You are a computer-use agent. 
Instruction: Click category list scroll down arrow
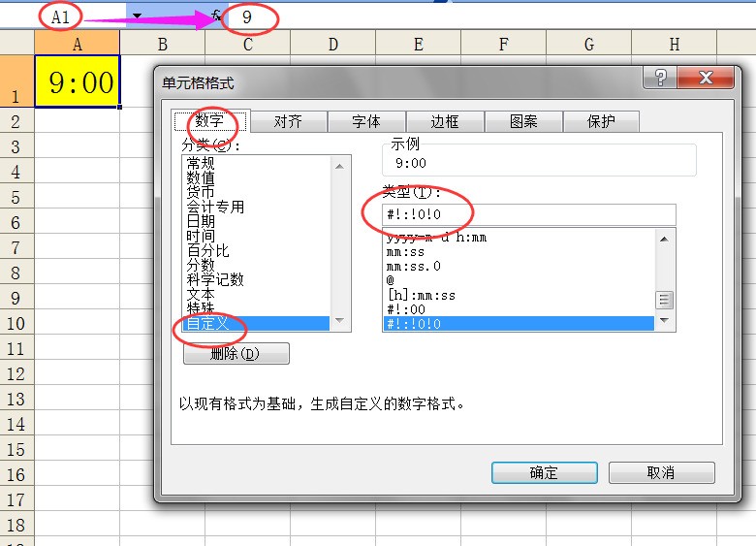click(x=339, y=321)
